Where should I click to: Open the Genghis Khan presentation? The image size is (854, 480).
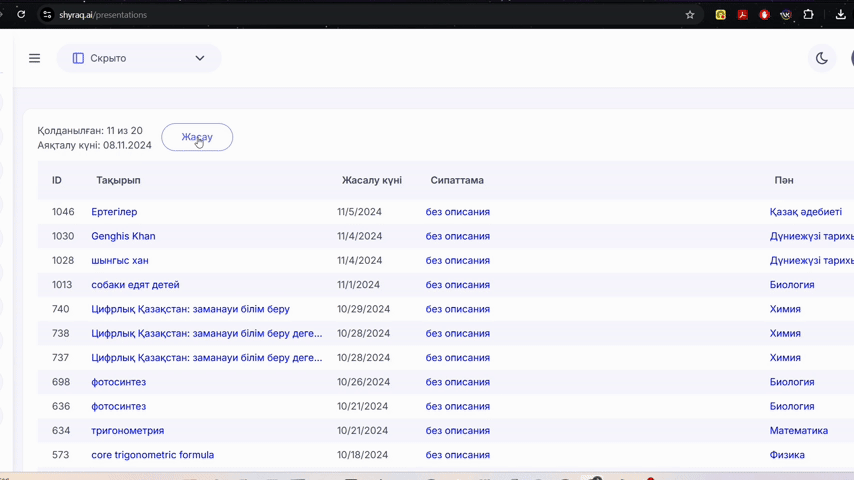[123, 236]
